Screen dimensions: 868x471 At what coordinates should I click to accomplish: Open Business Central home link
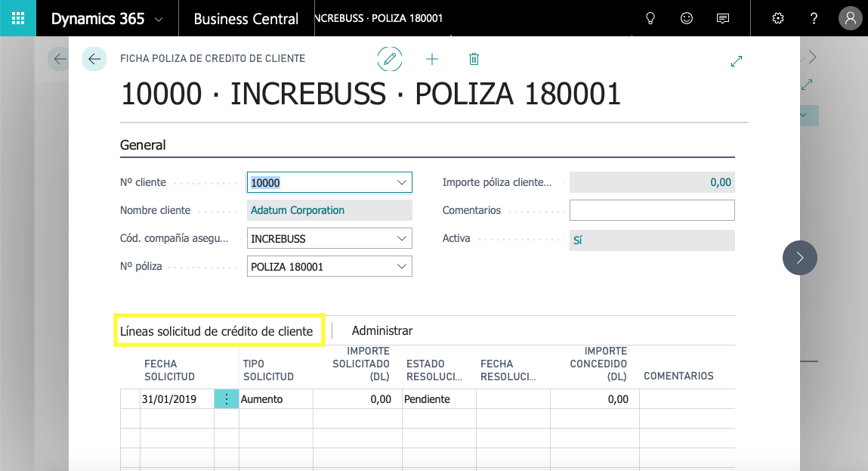tap(246, 19)
